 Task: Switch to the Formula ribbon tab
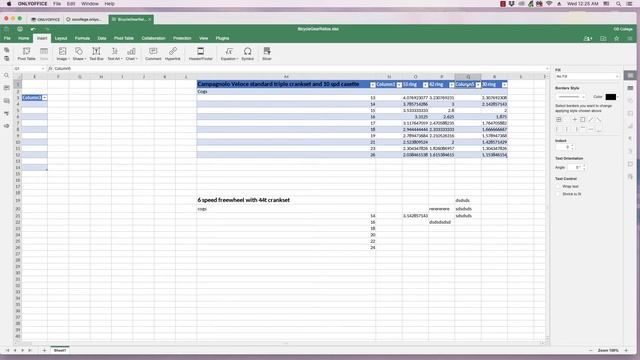click(82, 38)
